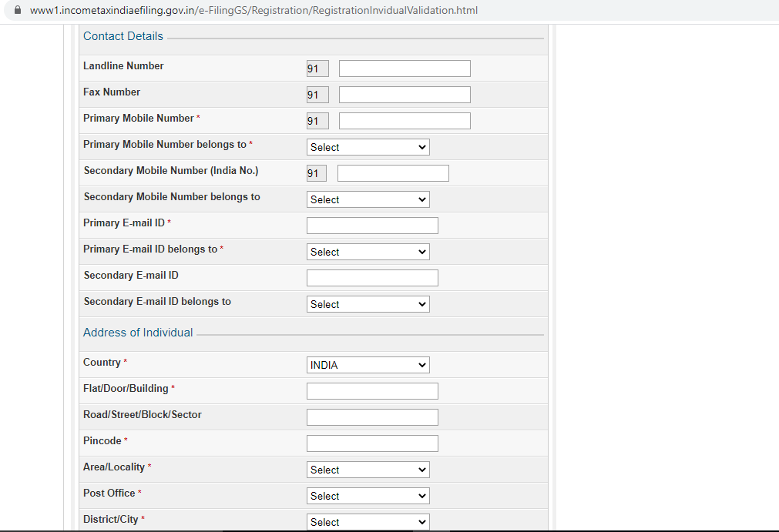Click the Secondary E-mail ID field
This screenshot has height=532, width=779.
(372, 278)
